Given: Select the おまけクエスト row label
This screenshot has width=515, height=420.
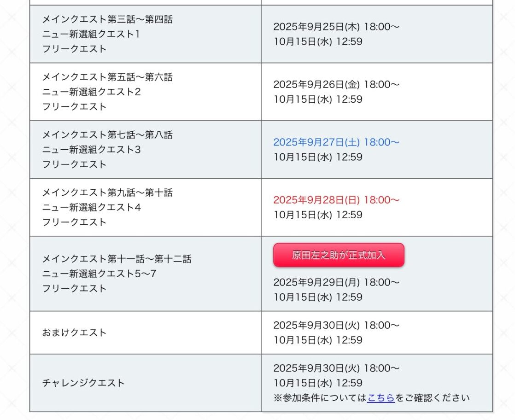Looking at the screenshot, I should [74, 332].
